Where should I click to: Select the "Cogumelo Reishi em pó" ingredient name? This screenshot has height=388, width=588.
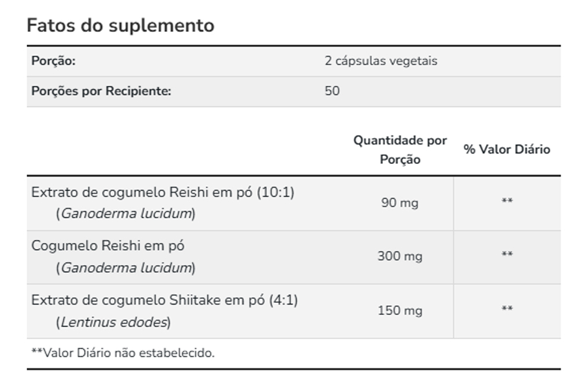[x=108, y=246]
